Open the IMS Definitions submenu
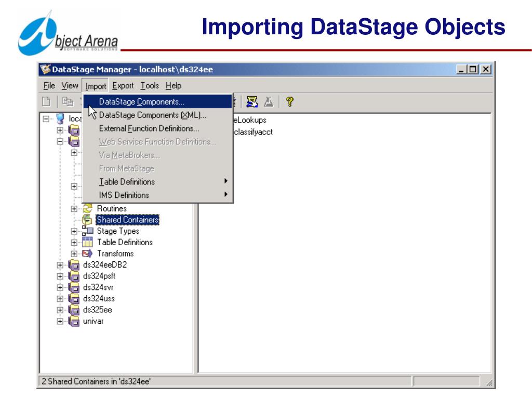This screenshot has height=411, width=532. pos(158,195)
